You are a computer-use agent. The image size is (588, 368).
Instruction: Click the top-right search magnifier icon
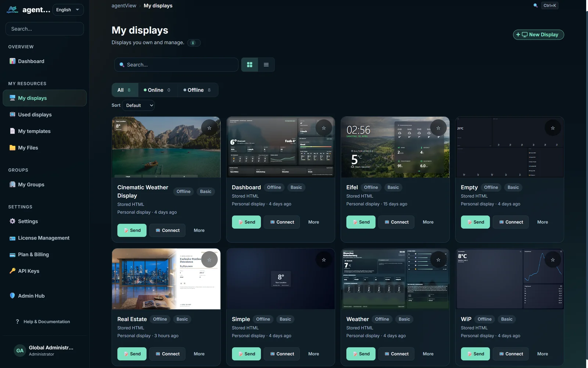coord(535,6)
